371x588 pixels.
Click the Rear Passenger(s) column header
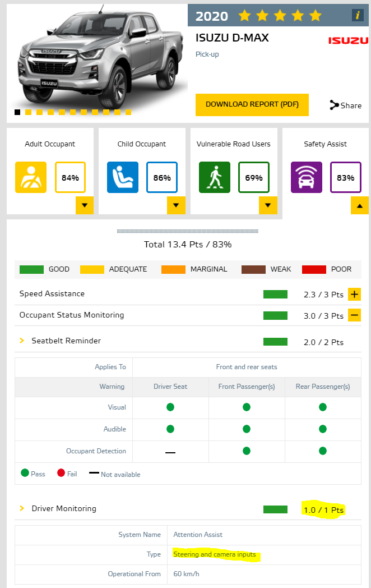coord(323,387)
